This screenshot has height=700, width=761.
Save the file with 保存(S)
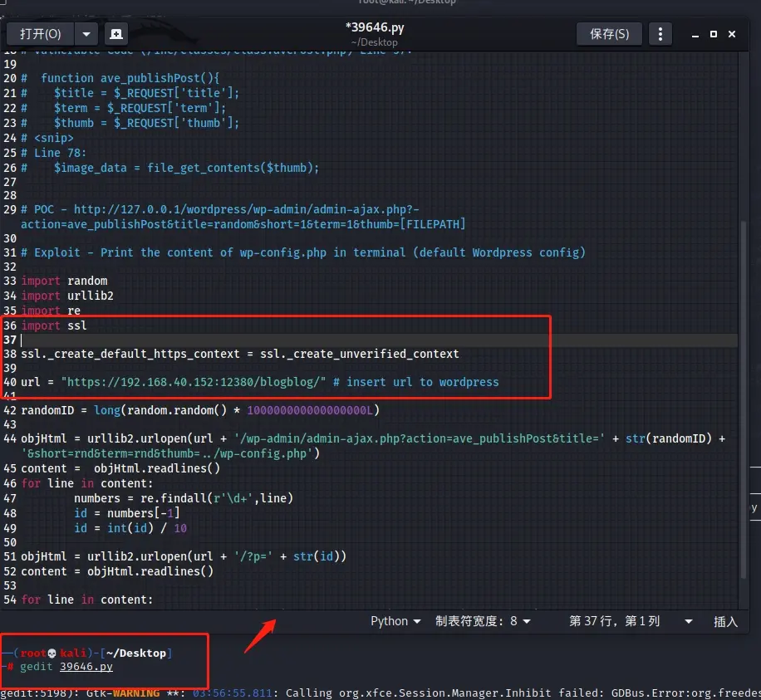[609, 34]
